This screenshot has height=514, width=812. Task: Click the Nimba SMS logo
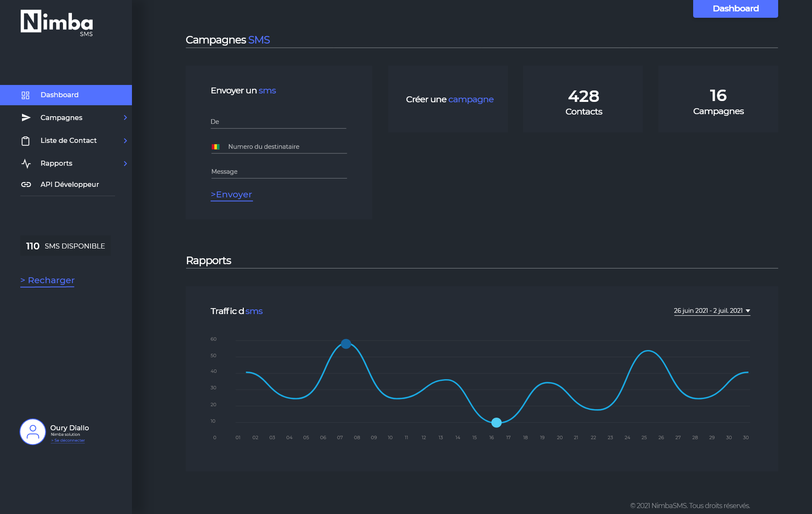pyautogui.click(x=57, y=23)
